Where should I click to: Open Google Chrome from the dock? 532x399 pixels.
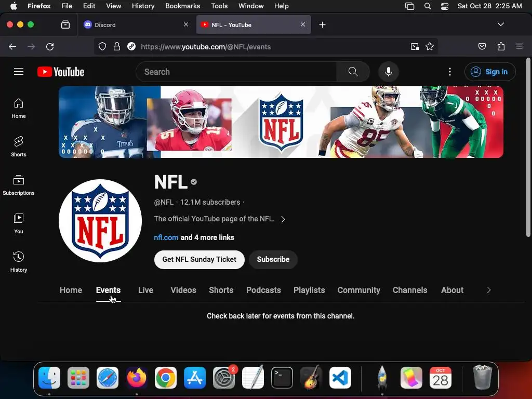[166, 378]
